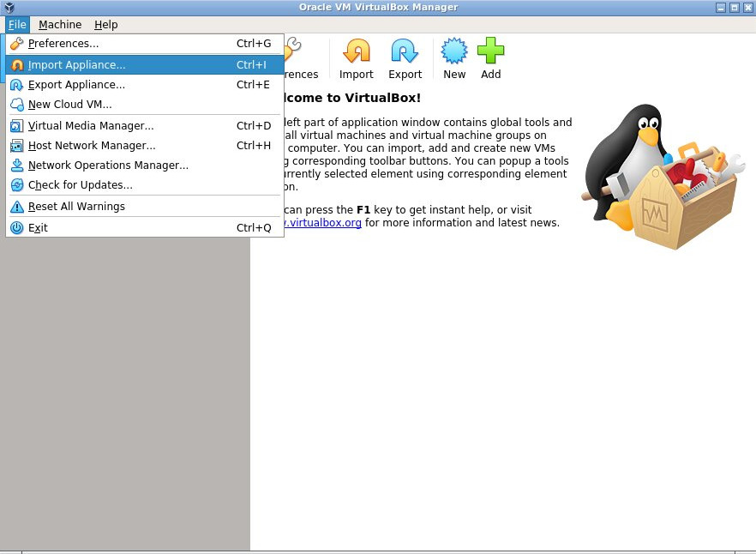This screenshot has width=756, height=554.
Task: Click the Check for Updates icon
Action: 17,185
